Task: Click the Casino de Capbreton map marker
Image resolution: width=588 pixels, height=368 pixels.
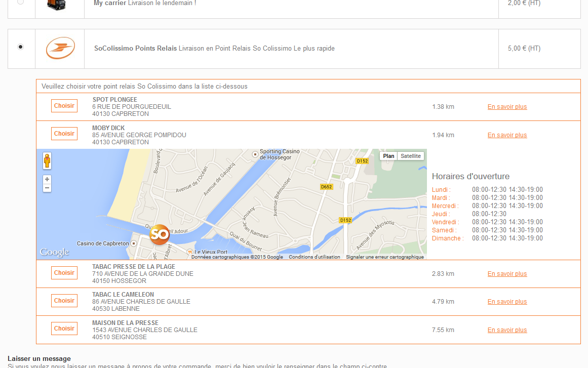Action: [134, 243]
